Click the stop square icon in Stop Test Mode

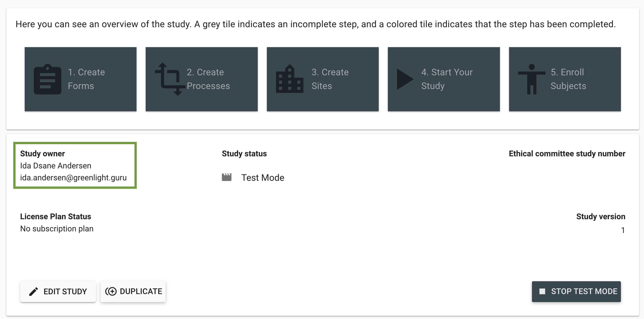542,291
